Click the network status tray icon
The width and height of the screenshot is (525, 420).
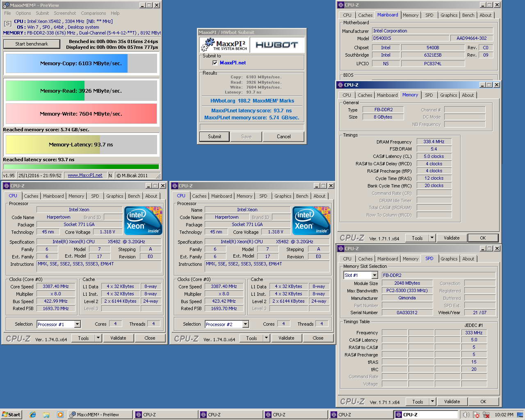(x=486, y=415)
